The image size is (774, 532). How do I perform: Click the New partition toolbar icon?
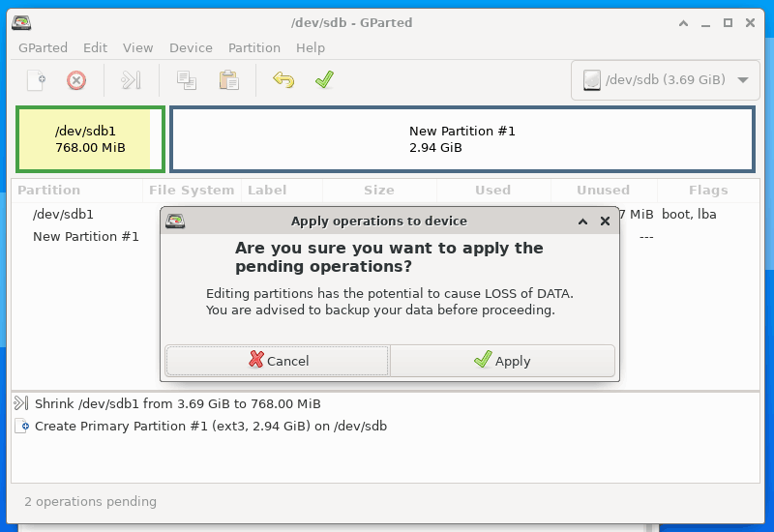(x=36, y=80)
